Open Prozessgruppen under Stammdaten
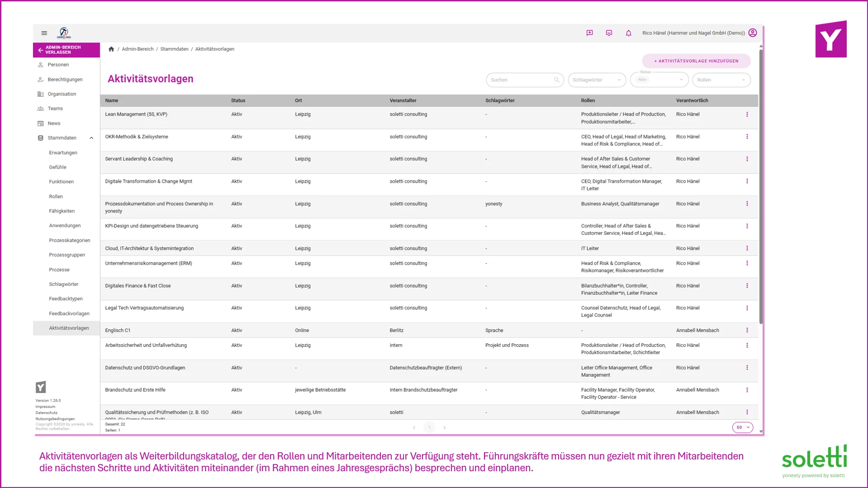The image size is (868, 488). [x=66, y=255]
